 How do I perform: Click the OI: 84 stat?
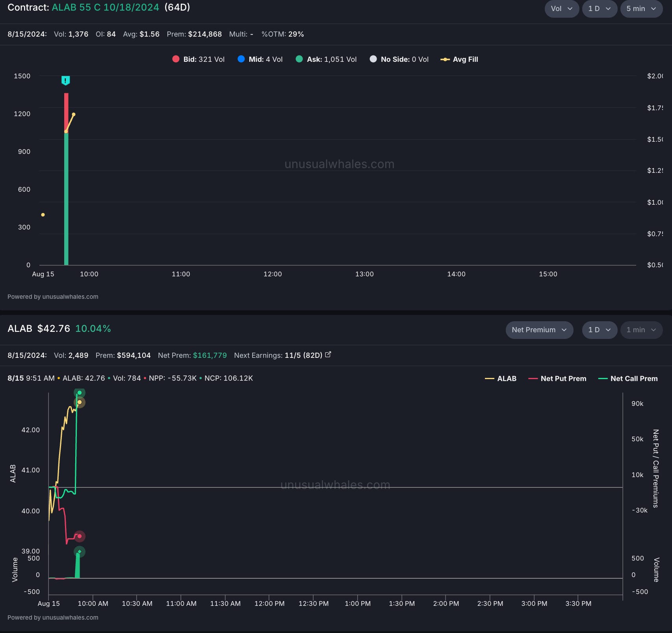106,34
